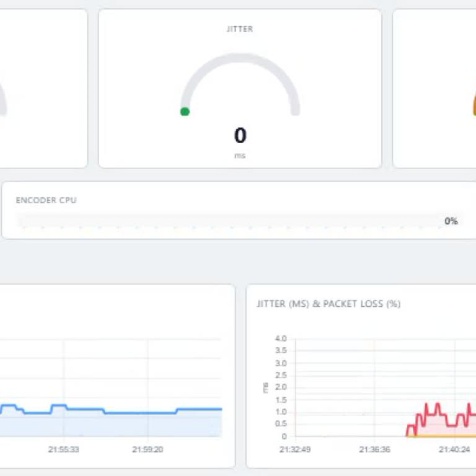Click Jitter (MS) & Packet Loss (%) chart title
This screenshot has width=476, height=476.
328,304
